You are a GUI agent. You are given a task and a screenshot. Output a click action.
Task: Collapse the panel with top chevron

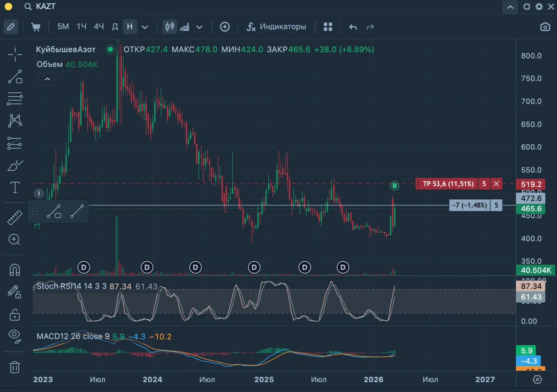pyautogui.click(x=510, y=7)
